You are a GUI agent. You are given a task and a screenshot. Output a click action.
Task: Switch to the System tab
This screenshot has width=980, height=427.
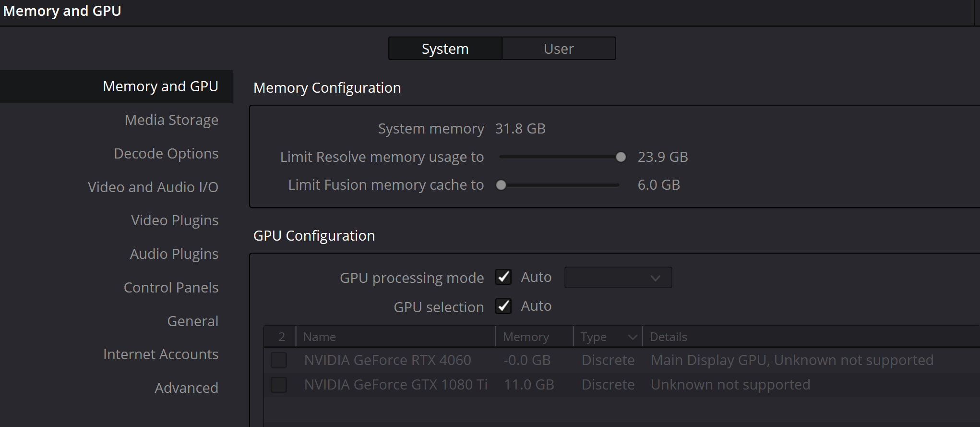click(x=445, y=49)
